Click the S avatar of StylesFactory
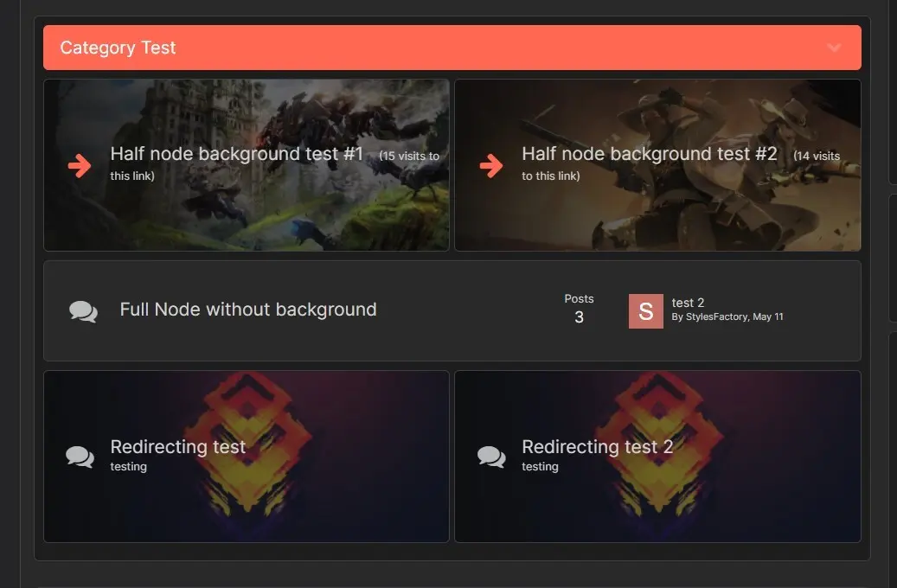Screen dimensions: 897x588 (x=646, y=311)
